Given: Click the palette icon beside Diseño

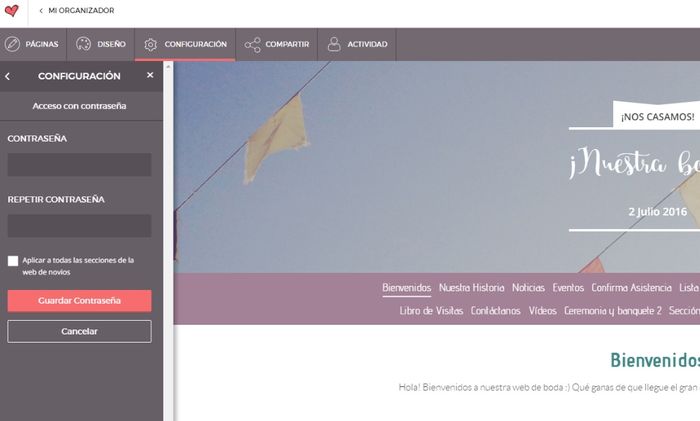Looking at the screenshot, I should 83,44.
